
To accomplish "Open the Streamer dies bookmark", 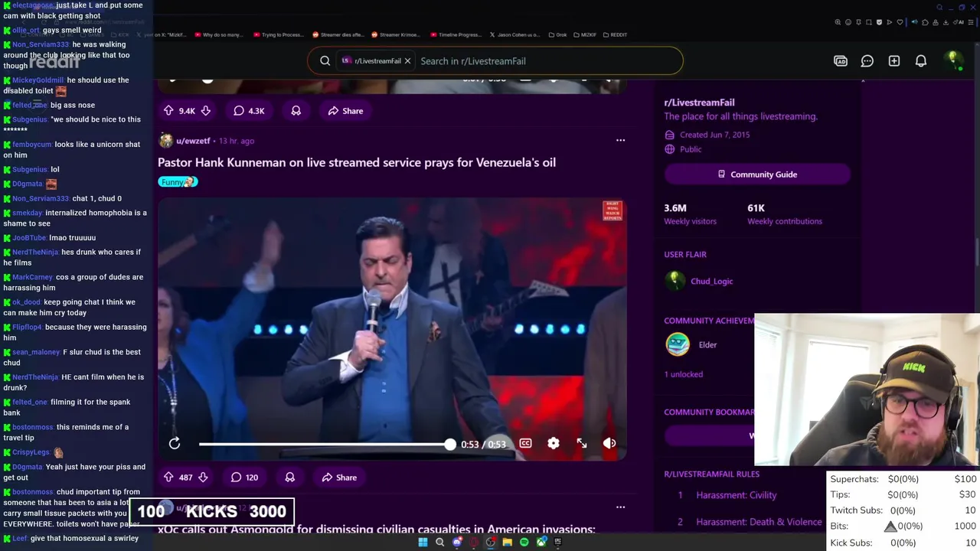I will pos(338,34).
